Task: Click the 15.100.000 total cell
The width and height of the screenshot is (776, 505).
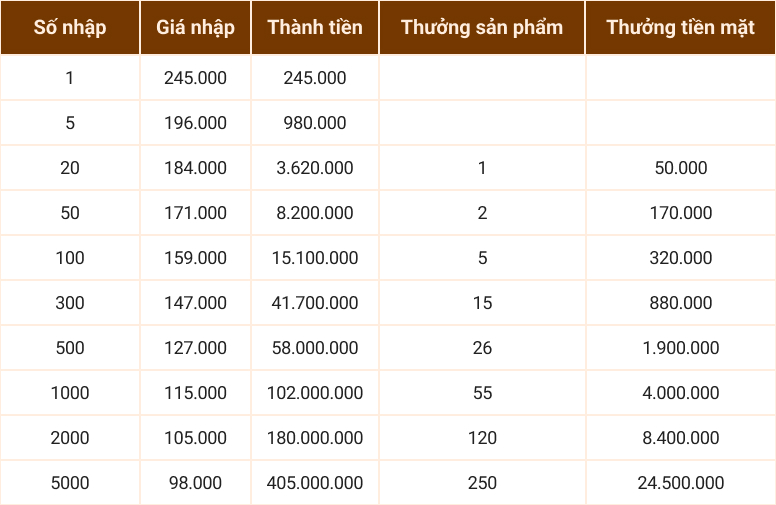Action: (315, 258)
